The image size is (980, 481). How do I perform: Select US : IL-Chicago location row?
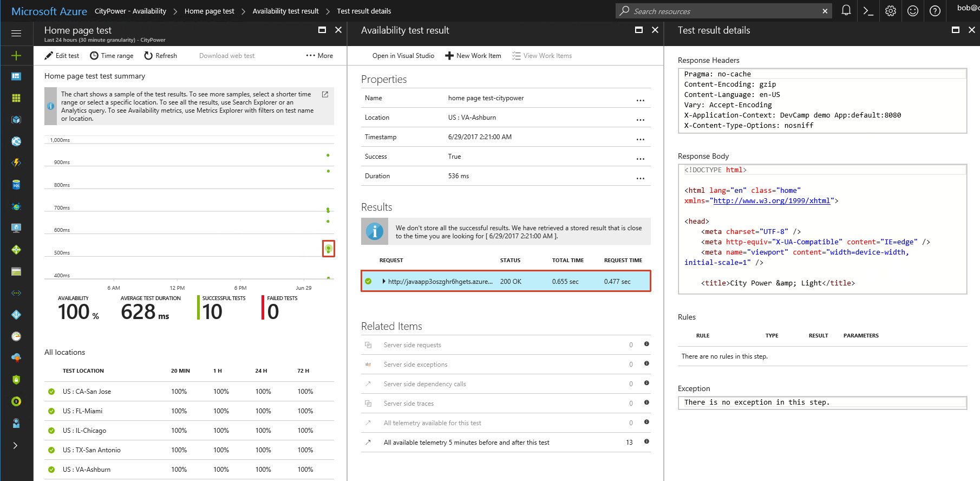coord(189,430)
